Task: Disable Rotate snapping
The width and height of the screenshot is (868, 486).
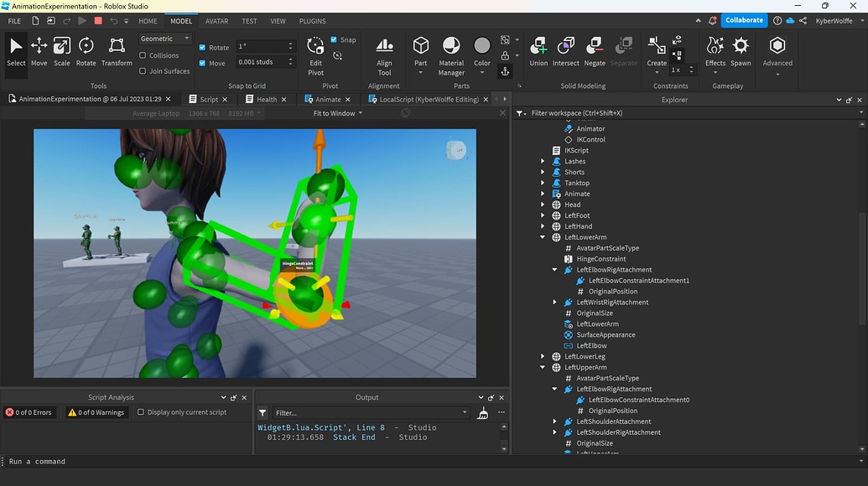Action: pyautogui.click(x=200, y=47)
